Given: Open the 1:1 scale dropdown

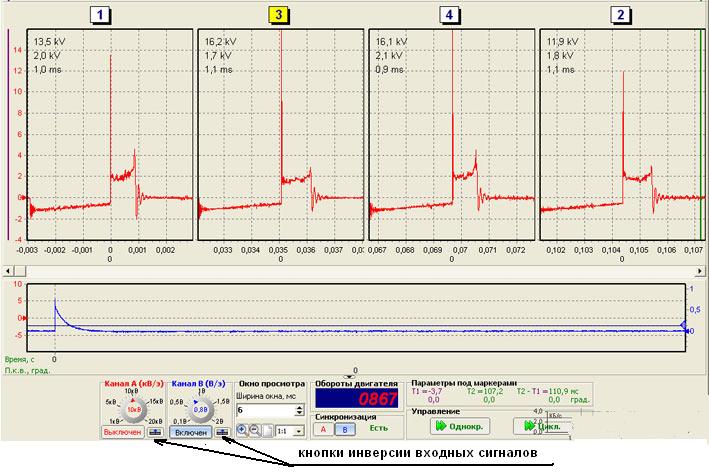Looking at the screenshot, I should coord(298,431).
